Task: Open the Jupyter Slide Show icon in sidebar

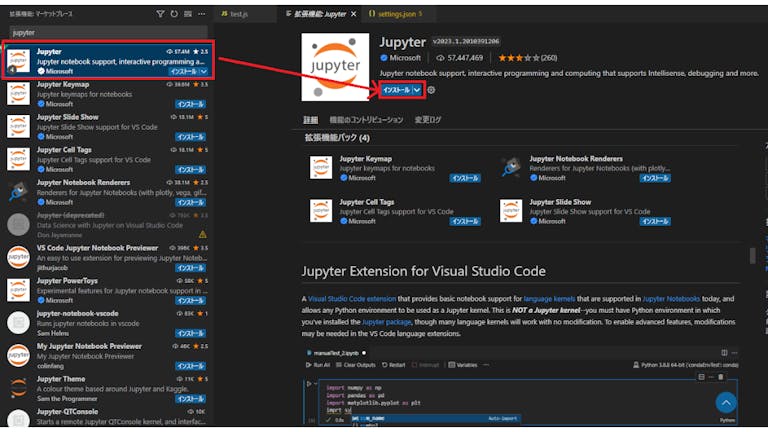Action: coord(18,126)
